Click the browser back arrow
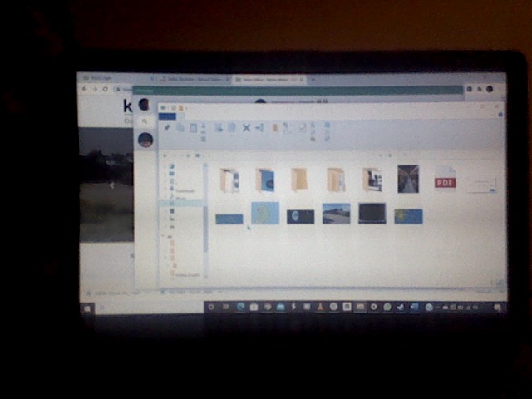This screenshot has height=399, width=532. [x=84, y=89]
